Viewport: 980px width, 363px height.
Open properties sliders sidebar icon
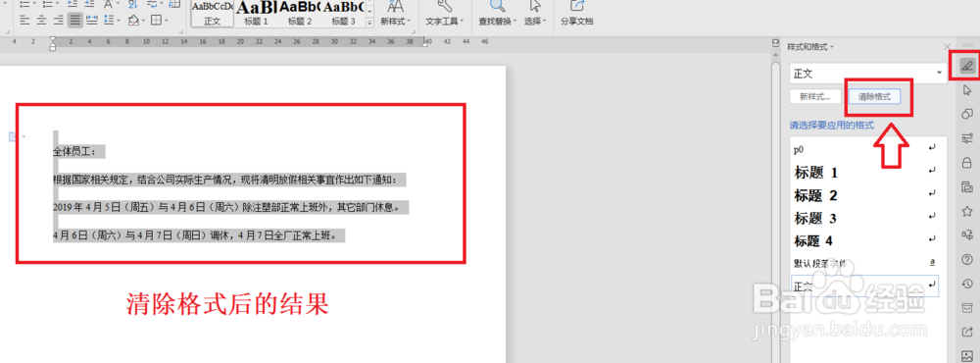967,137
